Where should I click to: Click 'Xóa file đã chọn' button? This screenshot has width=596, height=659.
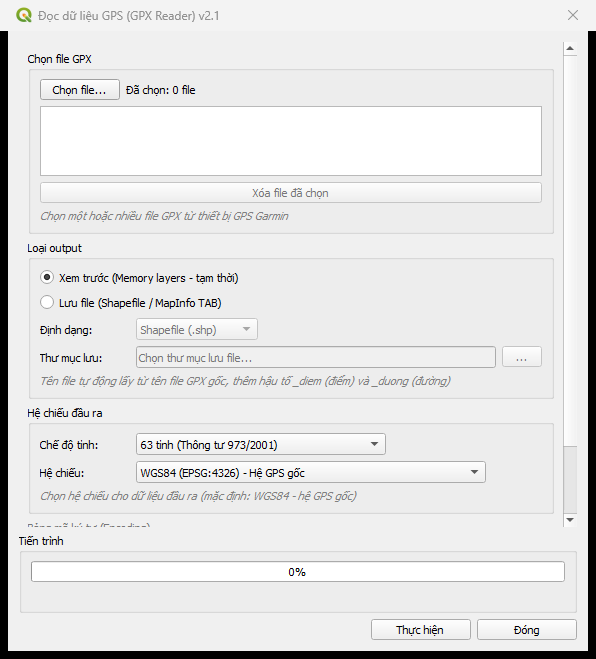[291, 193]
